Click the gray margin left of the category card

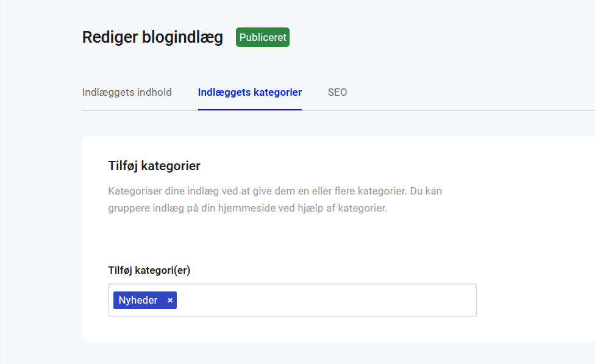[40, 244]
